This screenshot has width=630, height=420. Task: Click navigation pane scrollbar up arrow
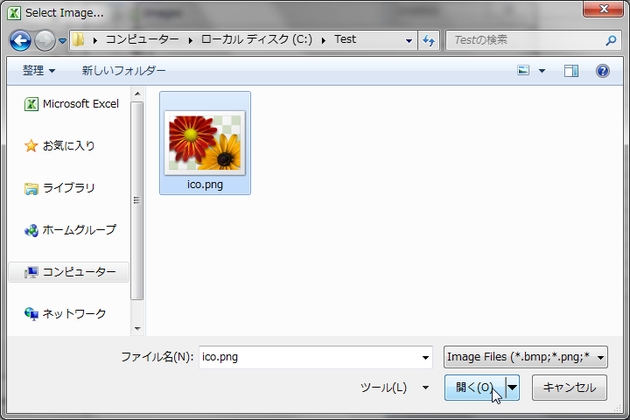(137, 94)
